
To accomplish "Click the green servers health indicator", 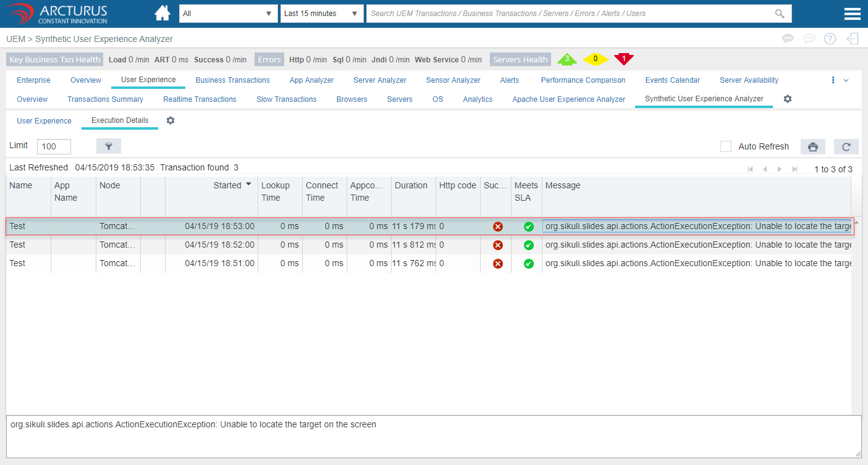I will (x=567, y=59).
